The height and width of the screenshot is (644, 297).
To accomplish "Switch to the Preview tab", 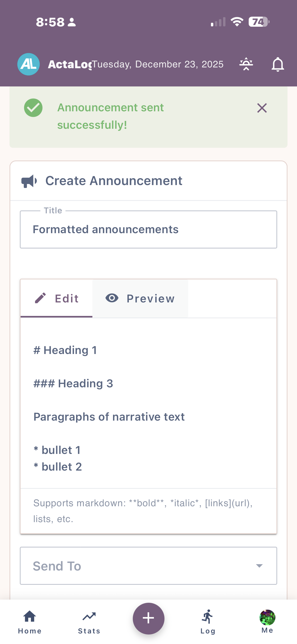I will (140, 299).
